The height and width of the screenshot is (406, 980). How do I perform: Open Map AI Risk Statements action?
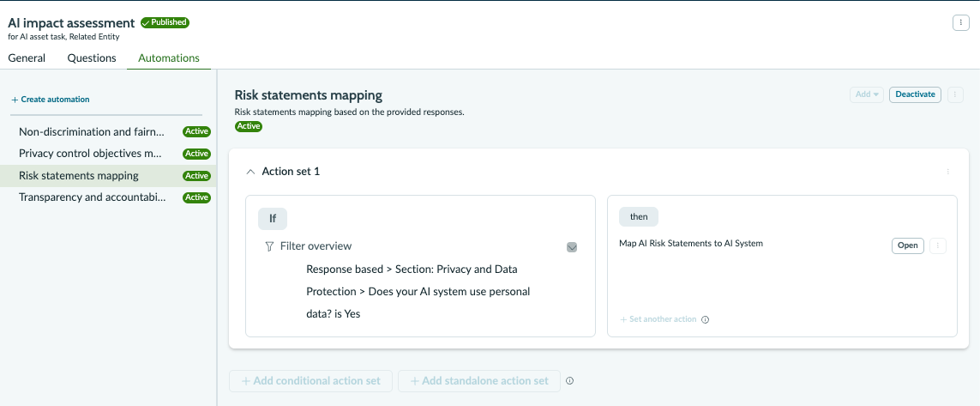[907, 245]
